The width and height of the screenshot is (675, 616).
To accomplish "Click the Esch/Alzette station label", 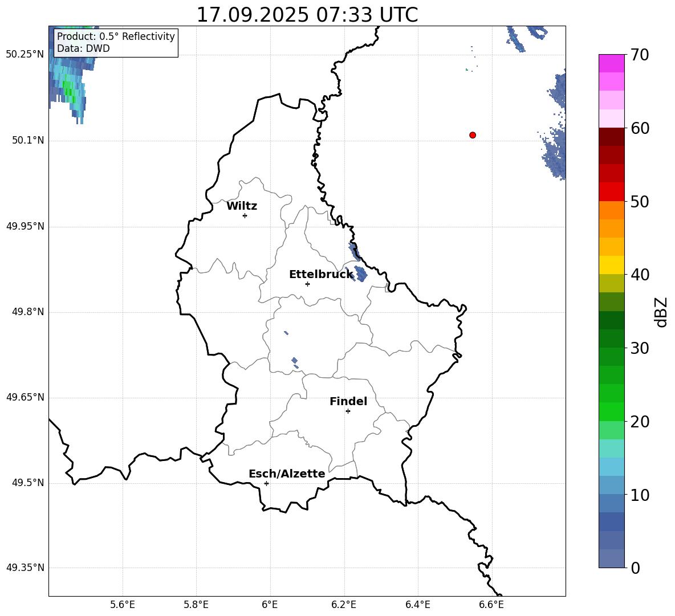I will point(287,474).
